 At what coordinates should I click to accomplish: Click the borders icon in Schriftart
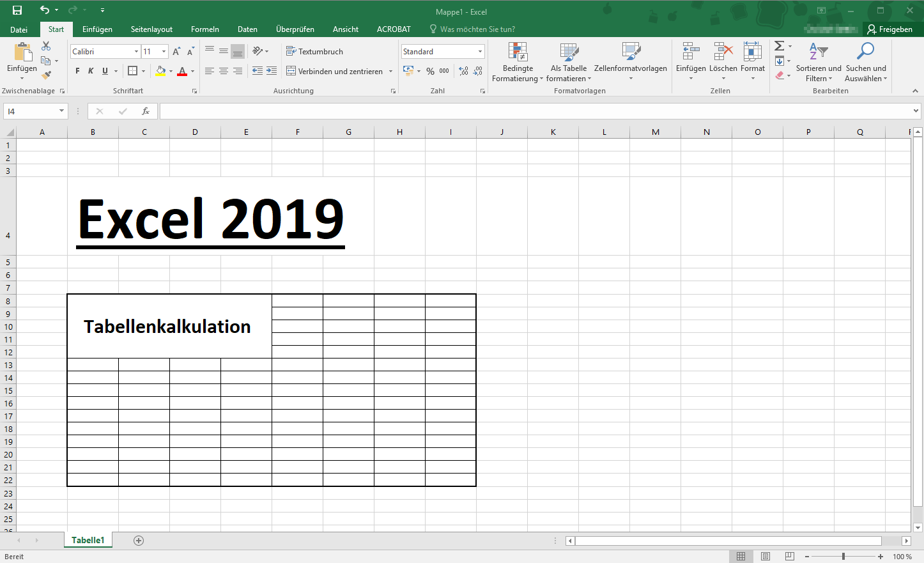[133, 71]
